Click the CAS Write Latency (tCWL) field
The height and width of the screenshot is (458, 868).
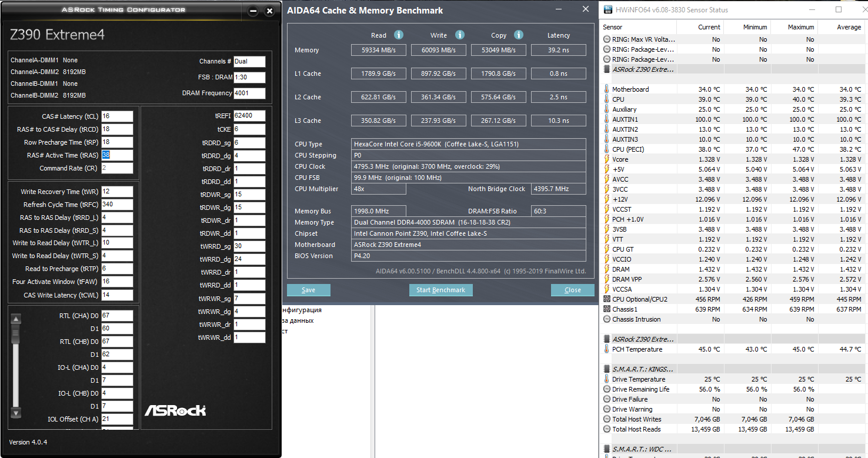(117, 295)
